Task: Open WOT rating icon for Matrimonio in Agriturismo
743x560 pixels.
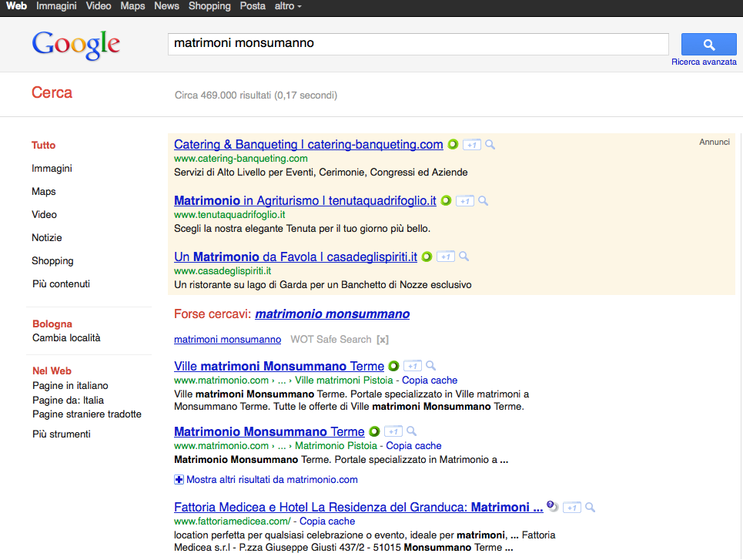Action: (446, 200)
